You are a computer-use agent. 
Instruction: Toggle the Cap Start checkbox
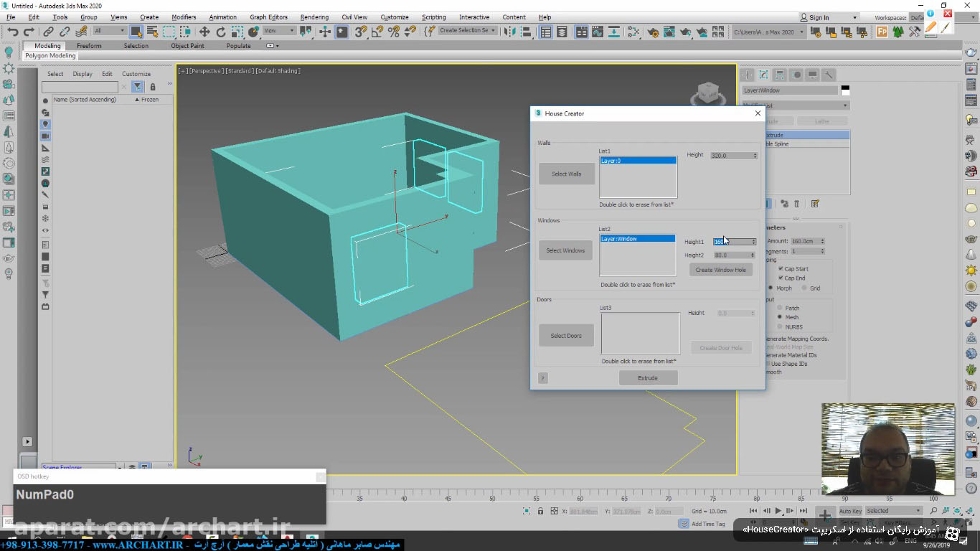[781, 269]
